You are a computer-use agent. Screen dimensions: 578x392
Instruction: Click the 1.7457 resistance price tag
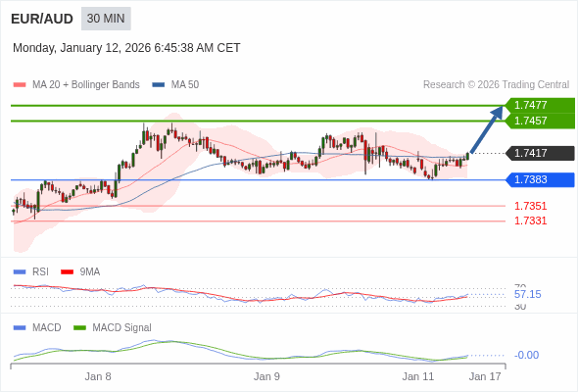(540, 121)
